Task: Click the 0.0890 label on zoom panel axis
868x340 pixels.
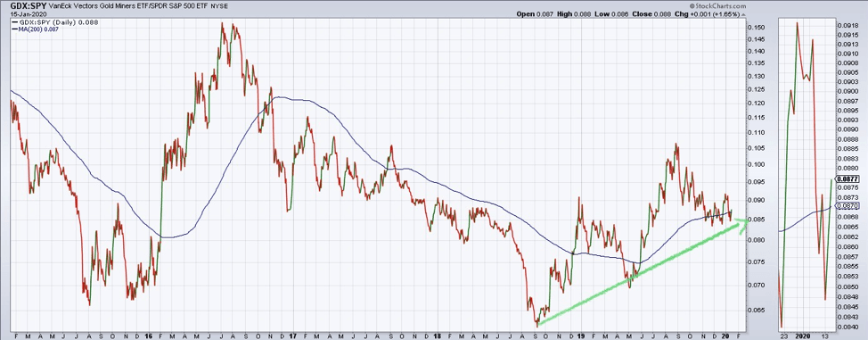Action: pyautogui.click(x=848, y=129)
